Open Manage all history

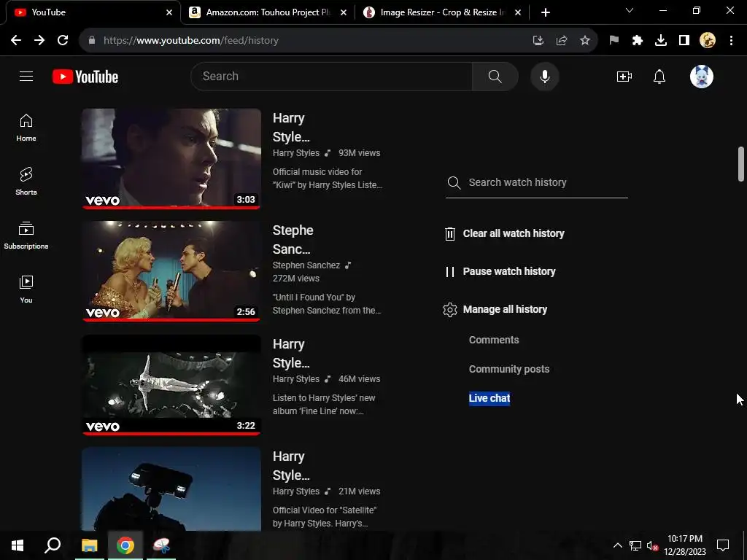495,309
